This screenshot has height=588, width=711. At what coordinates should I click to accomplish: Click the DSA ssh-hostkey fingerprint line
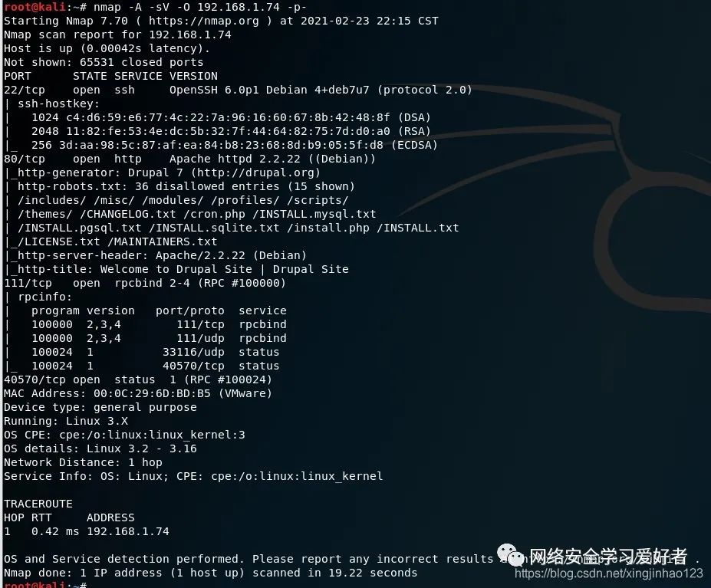(x=231, y=117)
